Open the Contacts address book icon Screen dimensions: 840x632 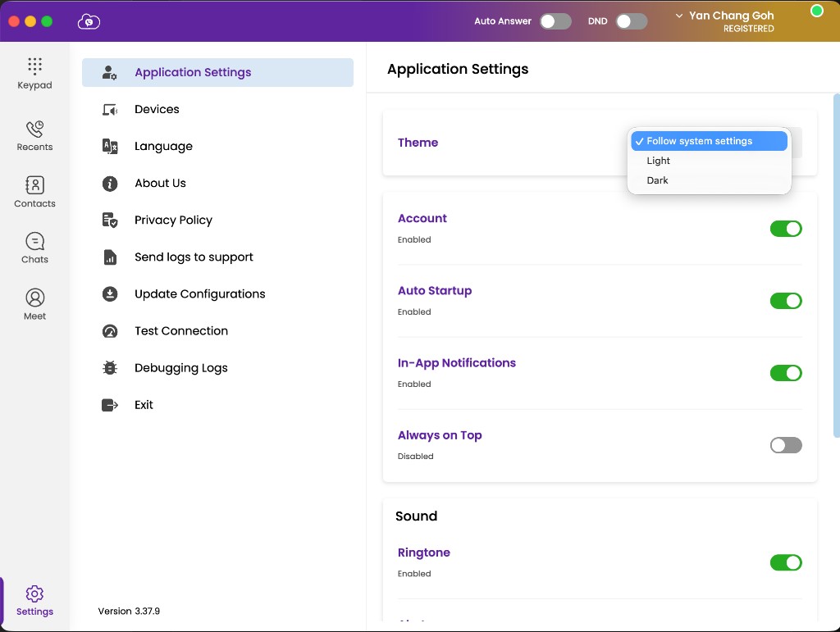click(x=34, y=185)
